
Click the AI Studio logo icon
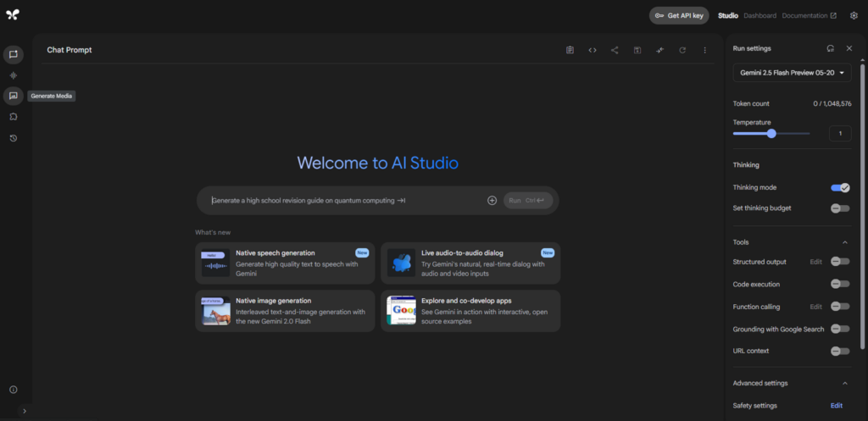(13, 15)
